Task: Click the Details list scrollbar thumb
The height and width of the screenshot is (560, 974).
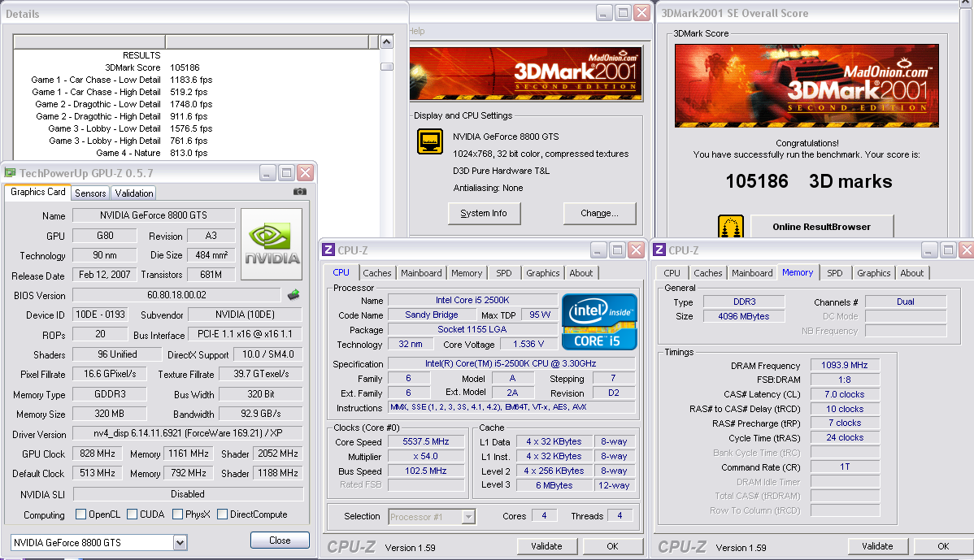Action: coord(386,67)
